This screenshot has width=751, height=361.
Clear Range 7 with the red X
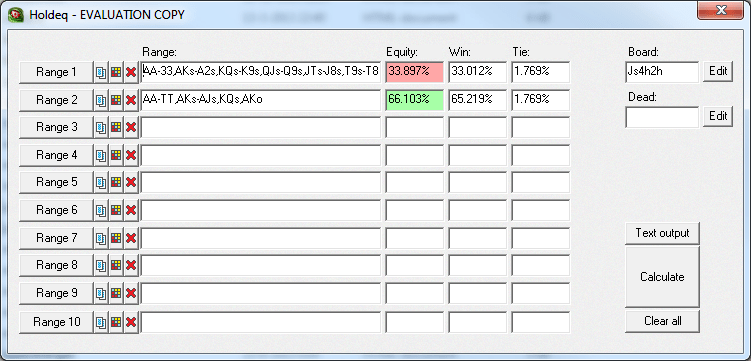pos(131,238)
